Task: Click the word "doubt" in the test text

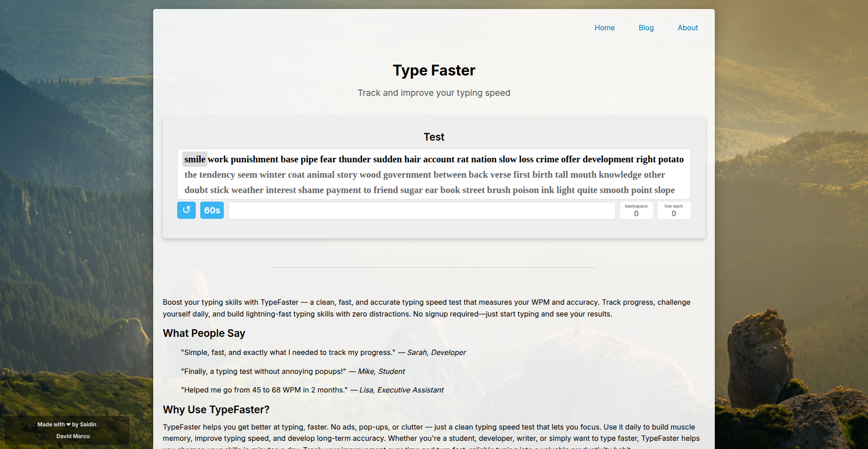Action: tap(196, 190)
